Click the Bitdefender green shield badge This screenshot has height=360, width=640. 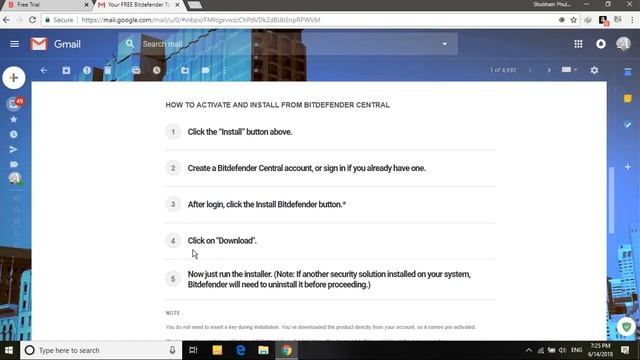tap(626, 327)
